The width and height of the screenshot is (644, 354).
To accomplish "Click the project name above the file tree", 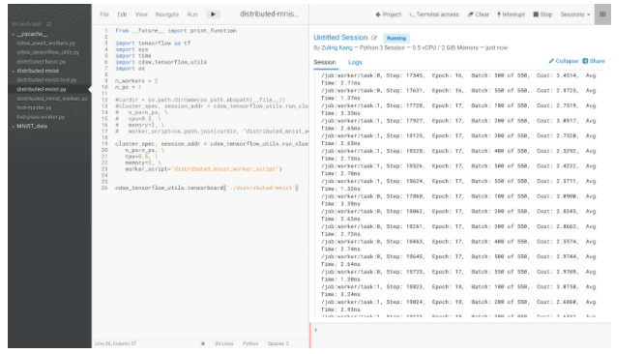I will pyautogui.click(x=27, y=24).
